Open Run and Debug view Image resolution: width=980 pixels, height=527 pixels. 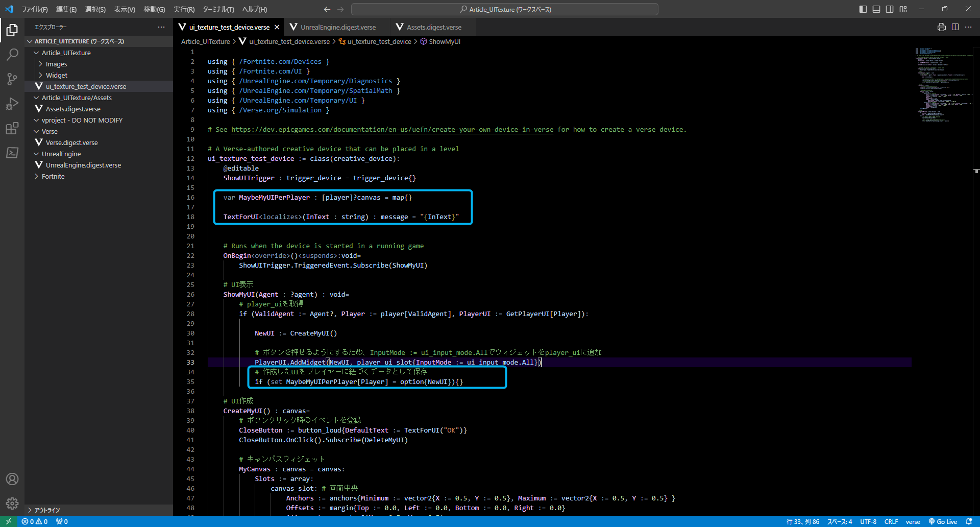point(12,104)
